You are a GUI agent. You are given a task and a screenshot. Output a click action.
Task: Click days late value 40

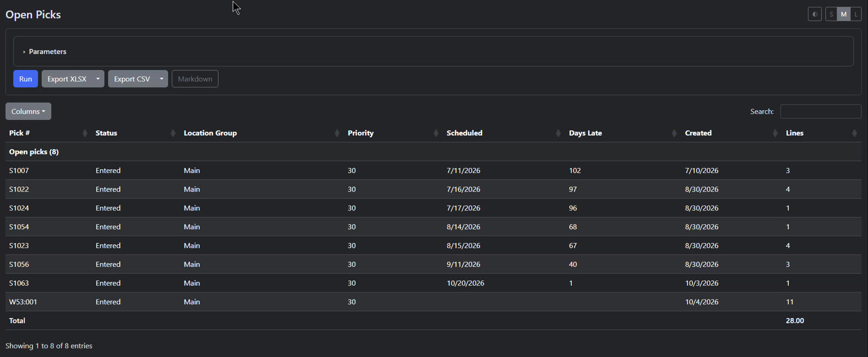pyautogui.click(x=573, y=264)
